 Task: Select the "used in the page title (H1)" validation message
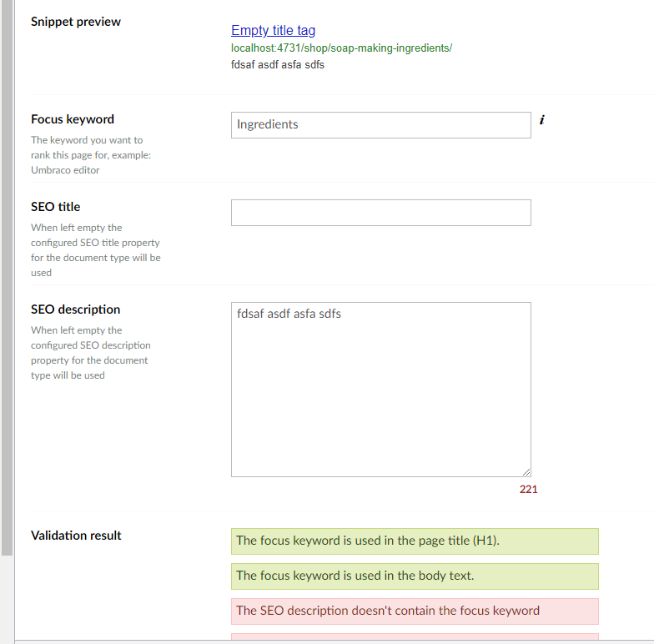pyautogui.click(x=415, y=541)
